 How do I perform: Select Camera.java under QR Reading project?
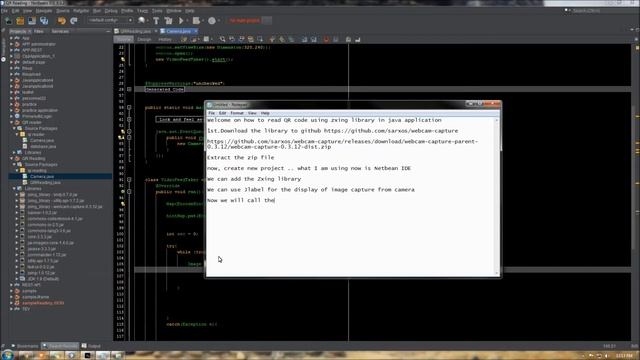point(42,176)
